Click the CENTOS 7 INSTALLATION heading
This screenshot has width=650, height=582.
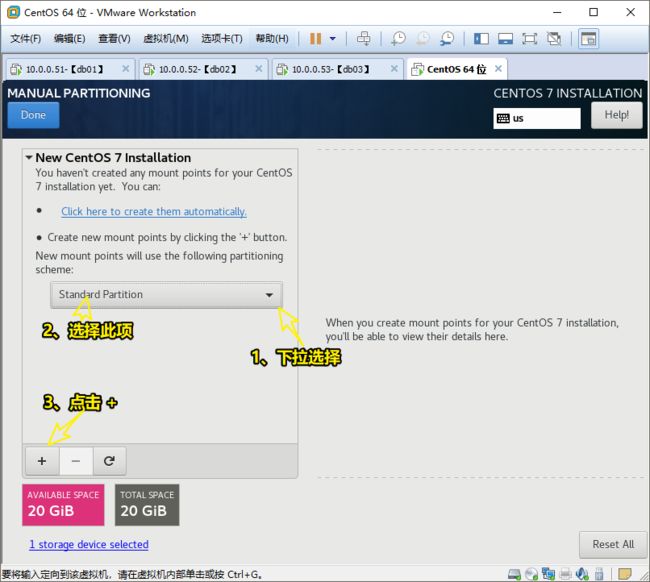(x=568, y=93)
